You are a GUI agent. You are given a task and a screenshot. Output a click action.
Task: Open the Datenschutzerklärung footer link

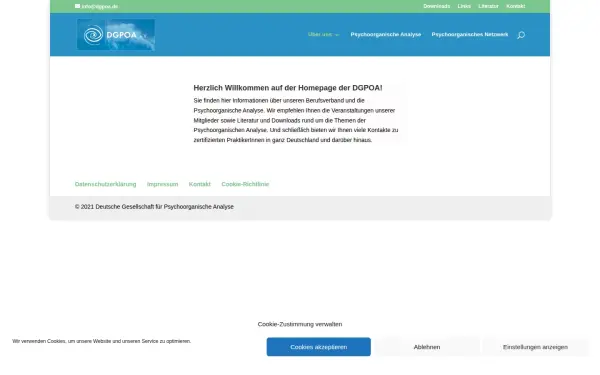point(105,184)
